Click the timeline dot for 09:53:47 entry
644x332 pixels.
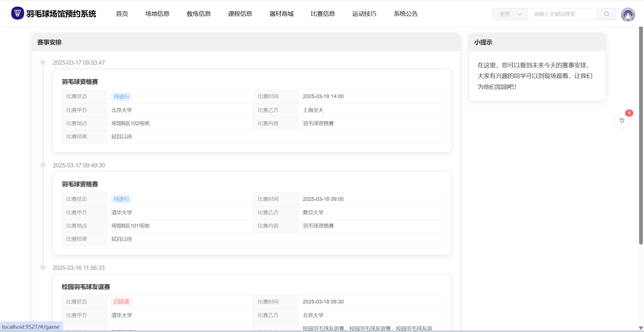point(43,62)
